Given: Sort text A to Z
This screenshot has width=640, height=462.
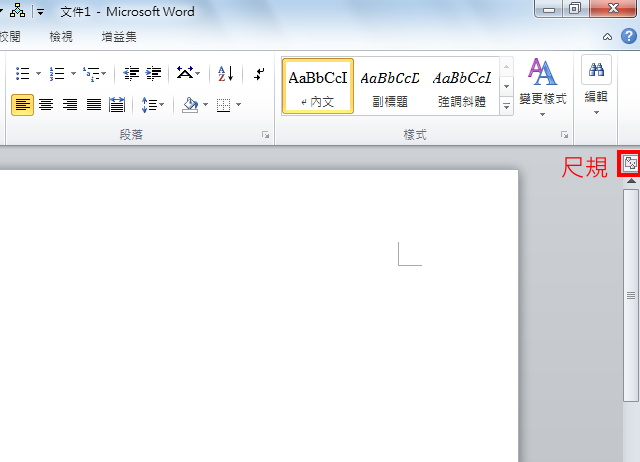Looking at the screenshot, I should click(x=225, y=74).
